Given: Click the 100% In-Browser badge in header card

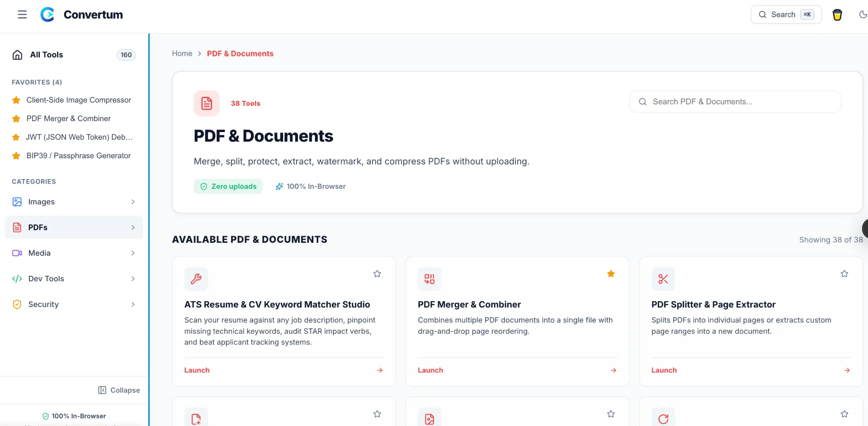Looking at the screenshot, I should (x=311, y=186).
